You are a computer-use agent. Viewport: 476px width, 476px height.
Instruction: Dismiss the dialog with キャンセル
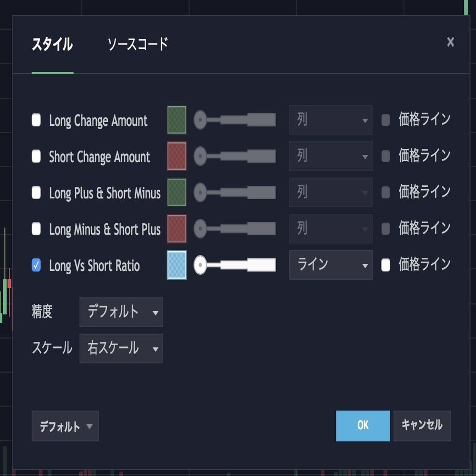(x=422, y=425)
